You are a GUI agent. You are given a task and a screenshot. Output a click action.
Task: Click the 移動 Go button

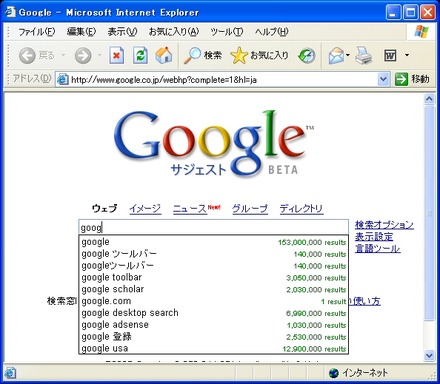412,79
